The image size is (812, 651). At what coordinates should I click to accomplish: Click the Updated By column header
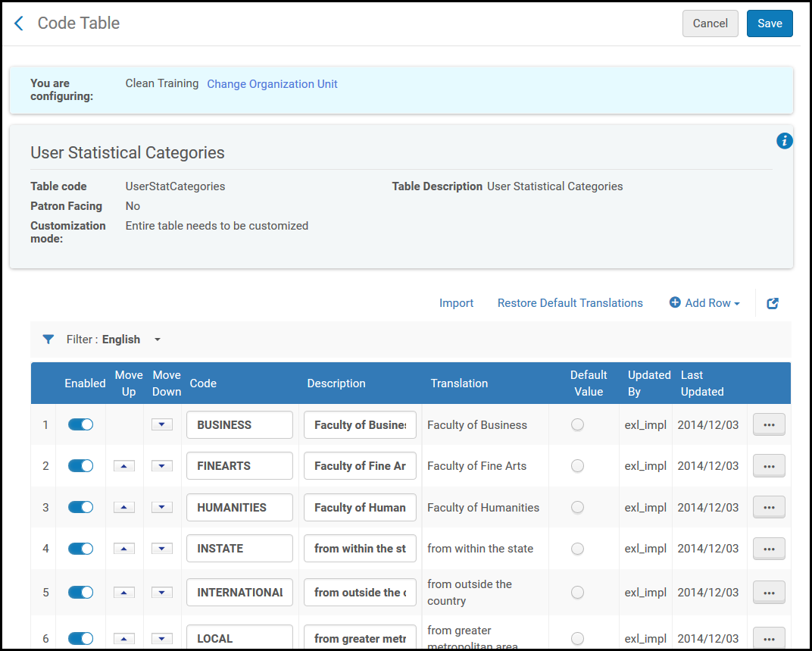(x=649, y=383)
